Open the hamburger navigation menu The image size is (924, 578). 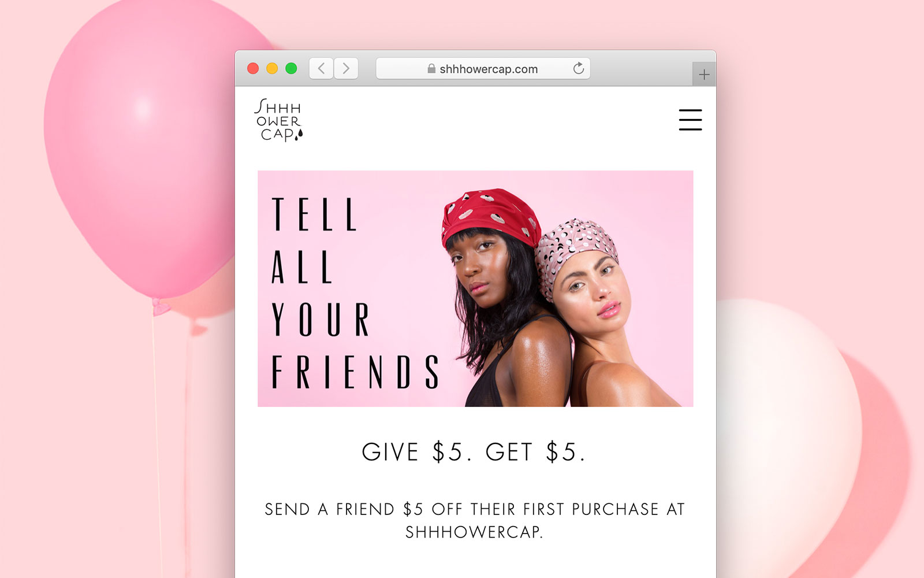pos(690,120)
